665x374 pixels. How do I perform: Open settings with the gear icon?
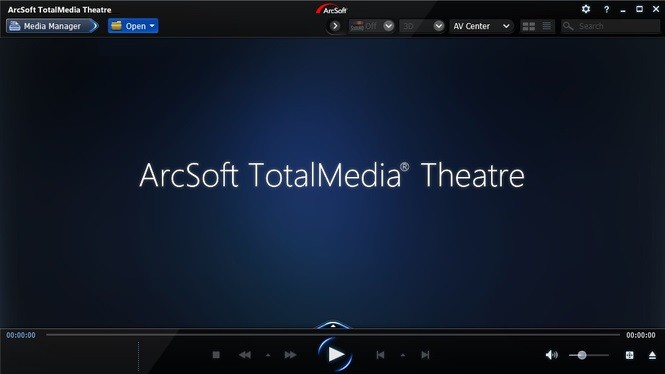586,9
